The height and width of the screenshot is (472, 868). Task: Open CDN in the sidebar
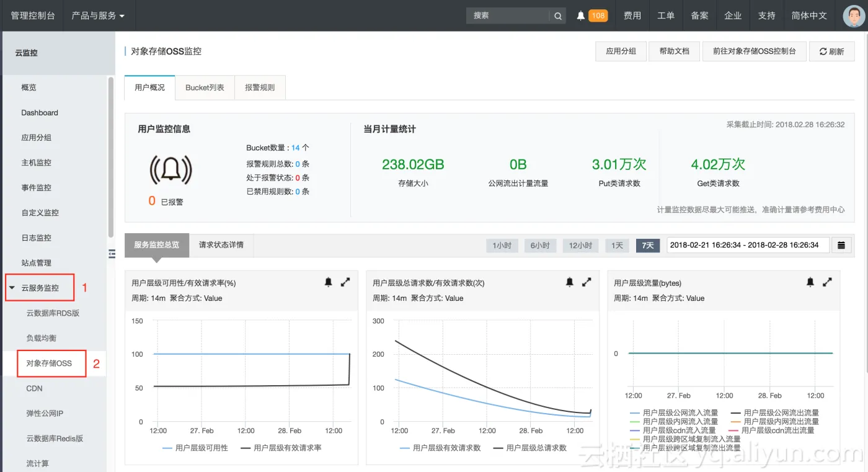click(x=34, y=388)
